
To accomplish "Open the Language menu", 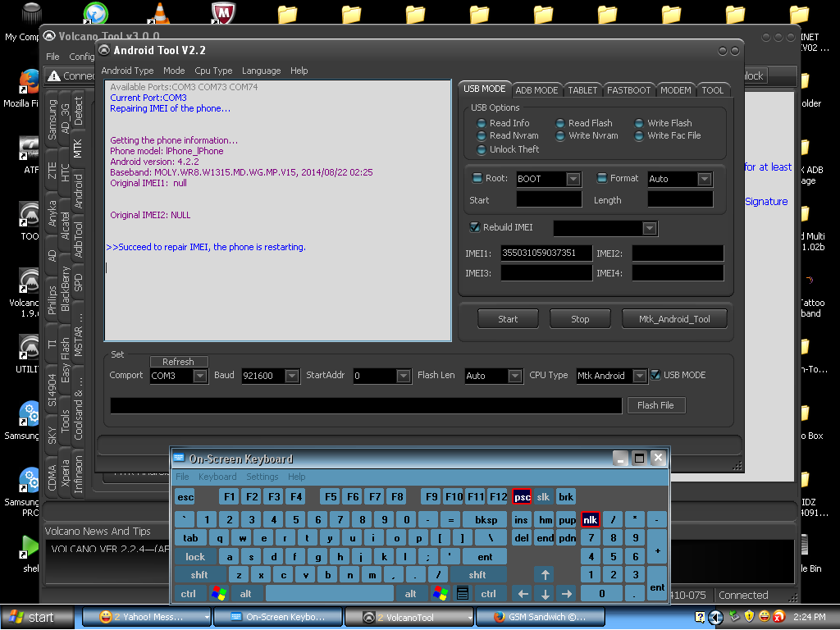I will (x=261, y=71).
